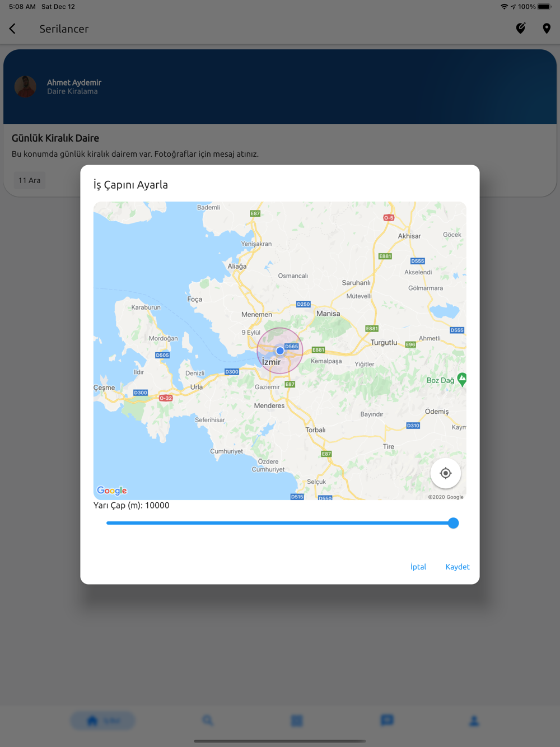560x747 pixels.
Task: Tap the Torbalı label on the map
Action: coord(315,430)
